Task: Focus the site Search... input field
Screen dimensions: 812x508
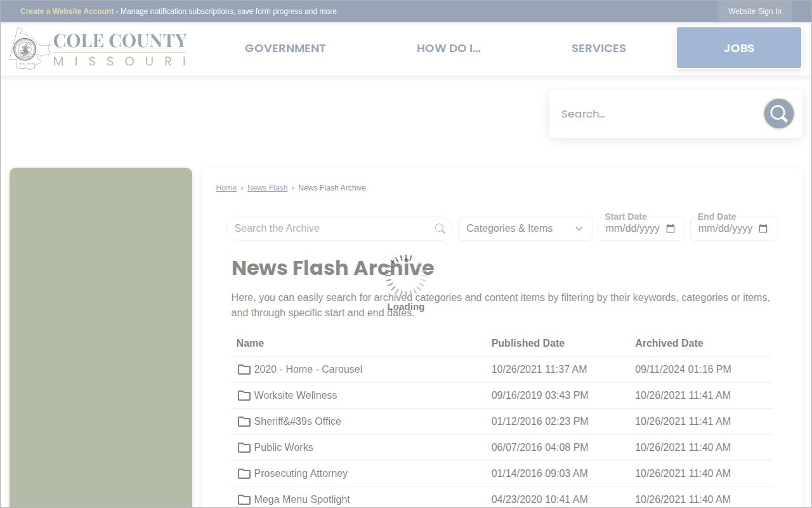Action: 657,114
